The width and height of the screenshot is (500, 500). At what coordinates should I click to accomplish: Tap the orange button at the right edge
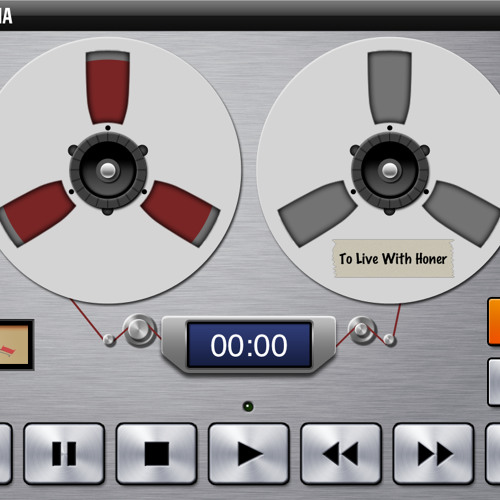(494, 321)
